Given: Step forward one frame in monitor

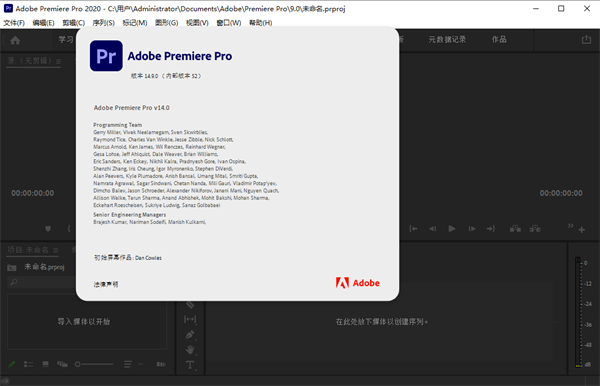Looking at the screenshot, I should coord(472,229).
